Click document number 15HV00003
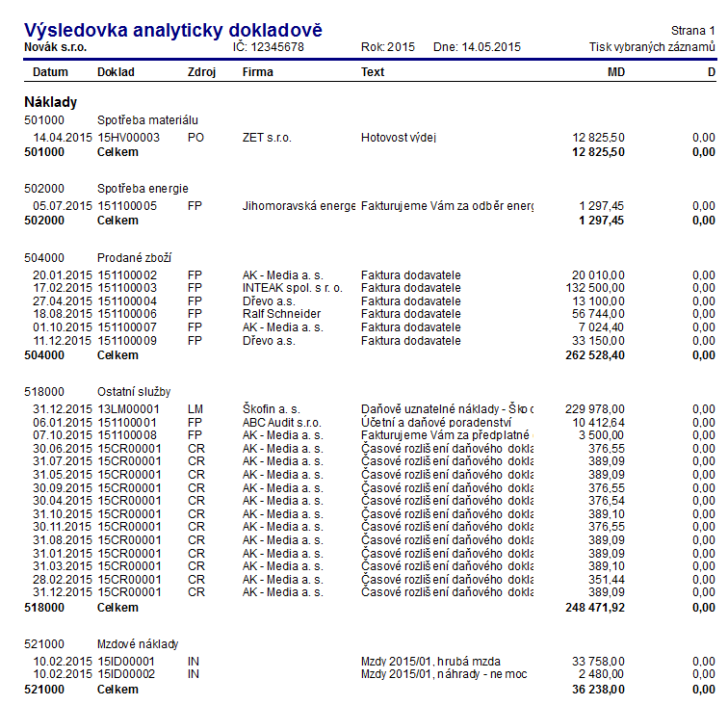This screenshot has height=705, width=728. click(128, 138)
